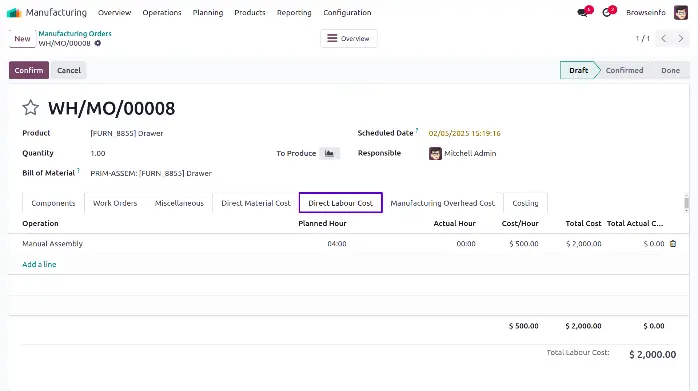Open the Configuration menu
Viewport: 698px width, 391px height.
(x=347, y=12)
